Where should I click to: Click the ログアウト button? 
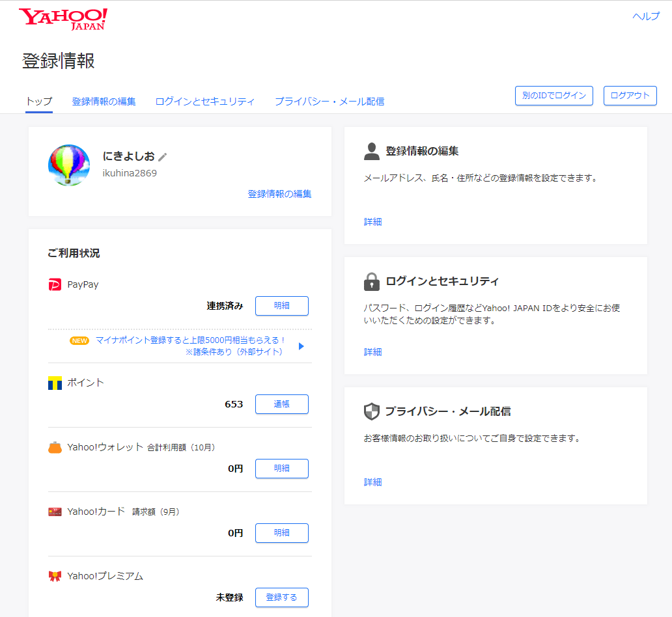(630, 96)
